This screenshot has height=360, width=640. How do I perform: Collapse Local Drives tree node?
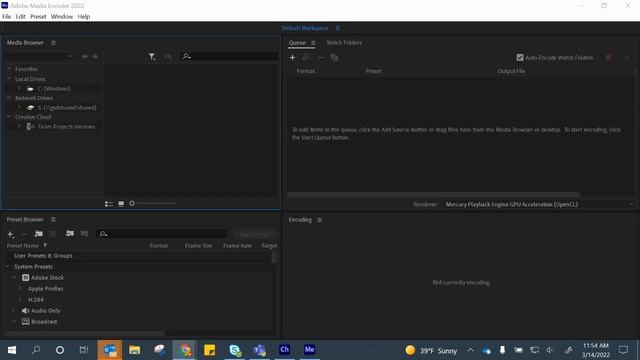coord(9,79)
